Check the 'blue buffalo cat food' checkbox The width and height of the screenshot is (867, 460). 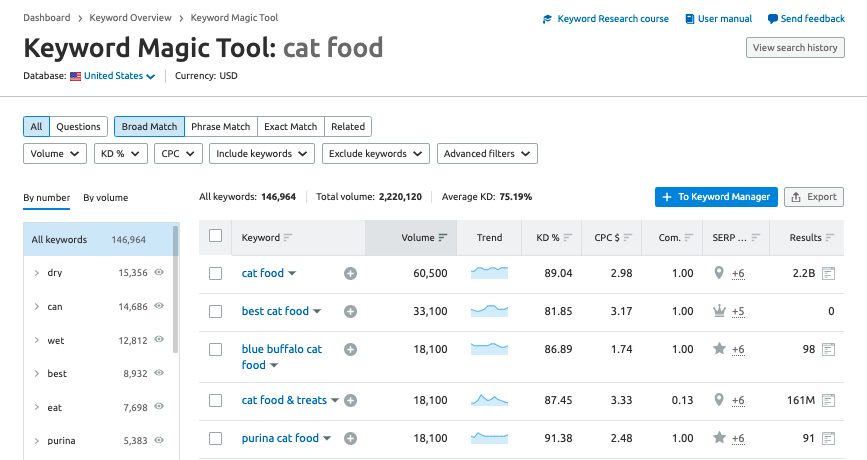point(216,349)
